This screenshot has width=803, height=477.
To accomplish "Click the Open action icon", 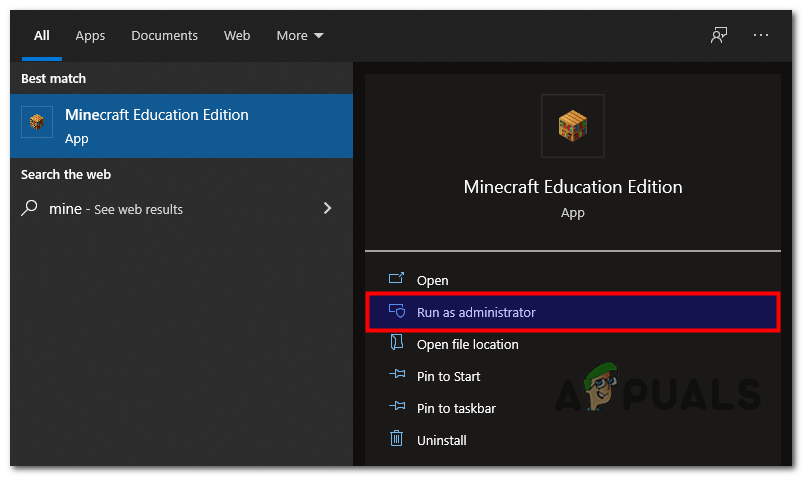I will 396,278.
